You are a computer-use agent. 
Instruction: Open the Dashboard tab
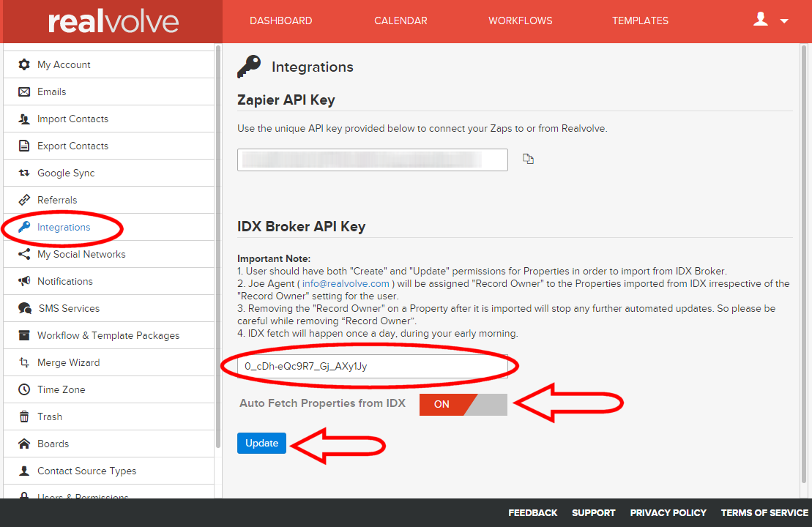(x=280, y=20)
